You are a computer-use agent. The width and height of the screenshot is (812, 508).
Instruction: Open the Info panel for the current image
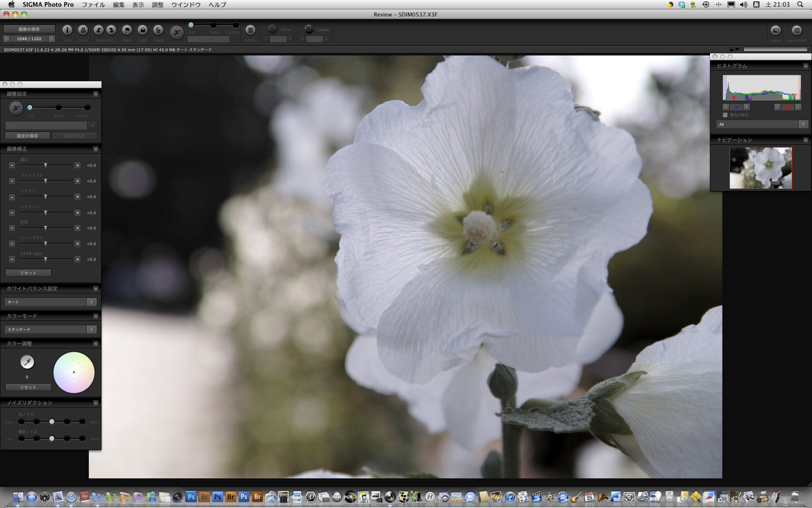coord(67,30)
